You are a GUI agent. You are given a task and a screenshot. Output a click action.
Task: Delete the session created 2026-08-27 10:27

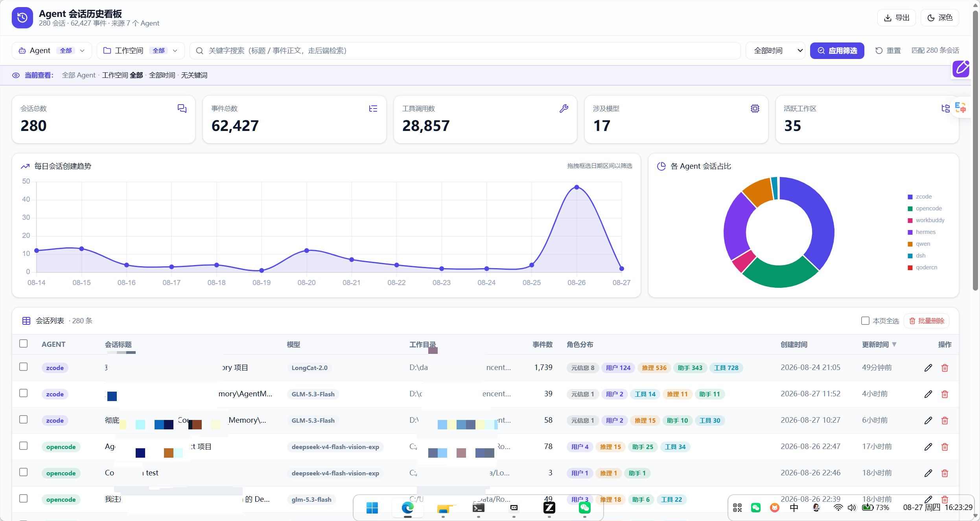pos(945,420)
